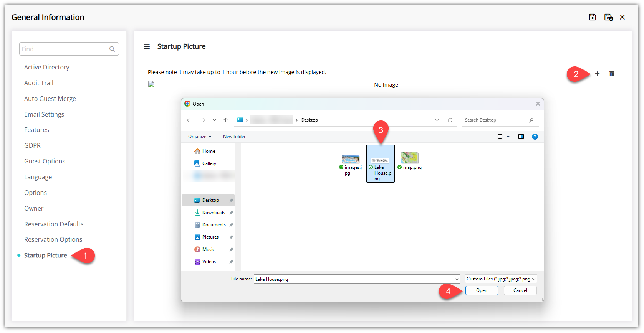Expand the File name dropdown arrow

457,279
